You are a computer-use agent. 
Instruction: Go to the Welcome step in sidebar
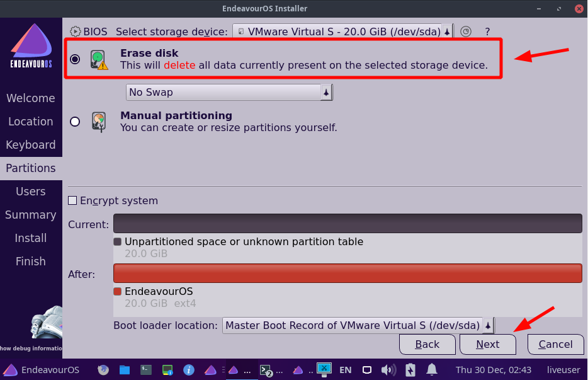(31, 98)
